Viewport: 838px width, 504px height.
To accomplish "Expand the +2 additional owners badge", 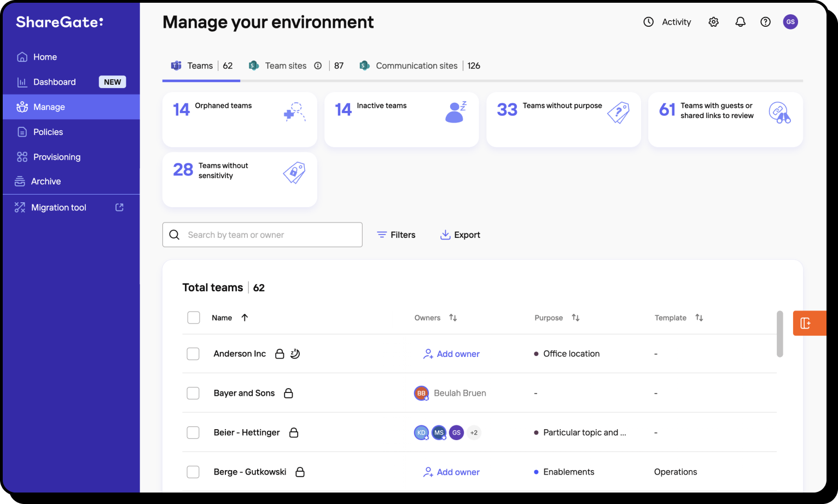I will pos(474,432).
